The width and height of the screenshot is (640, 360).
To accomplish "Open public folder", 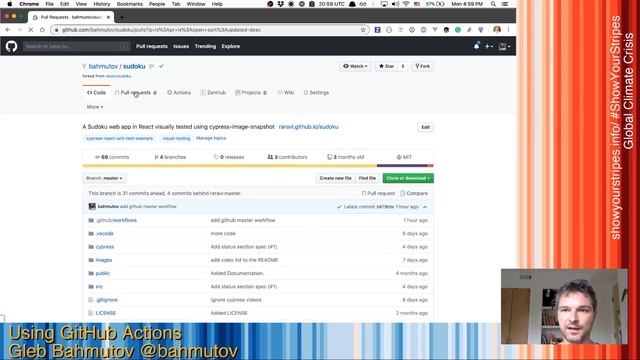I will 102,273.
